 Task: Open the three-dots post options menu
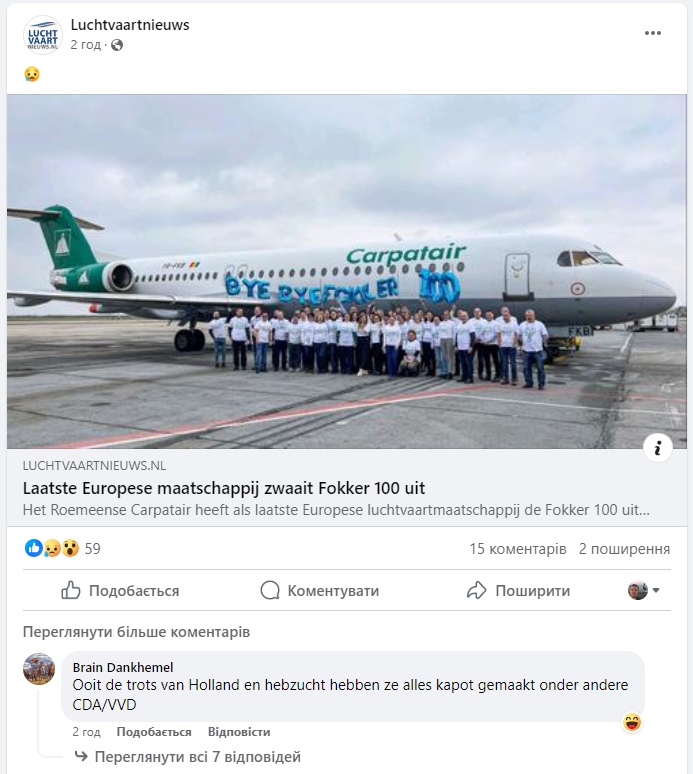coord(653,33)
